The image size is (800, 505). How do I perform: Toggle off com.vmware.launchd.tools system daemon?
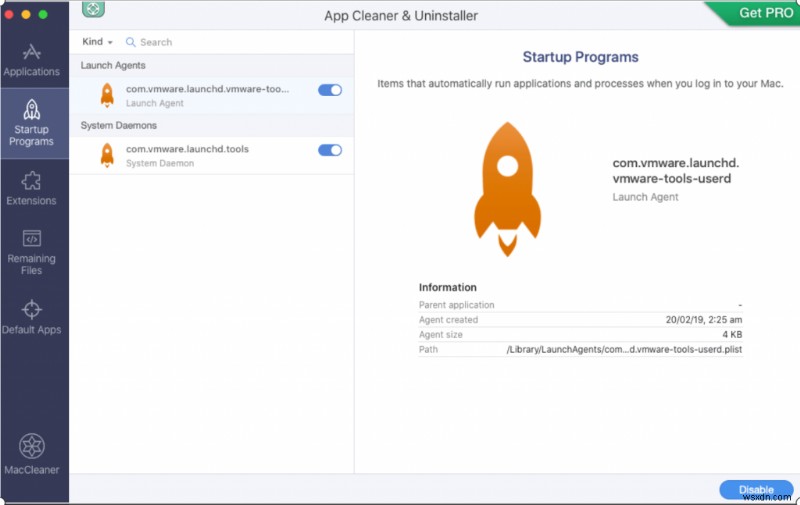click(x=330, y=150)
